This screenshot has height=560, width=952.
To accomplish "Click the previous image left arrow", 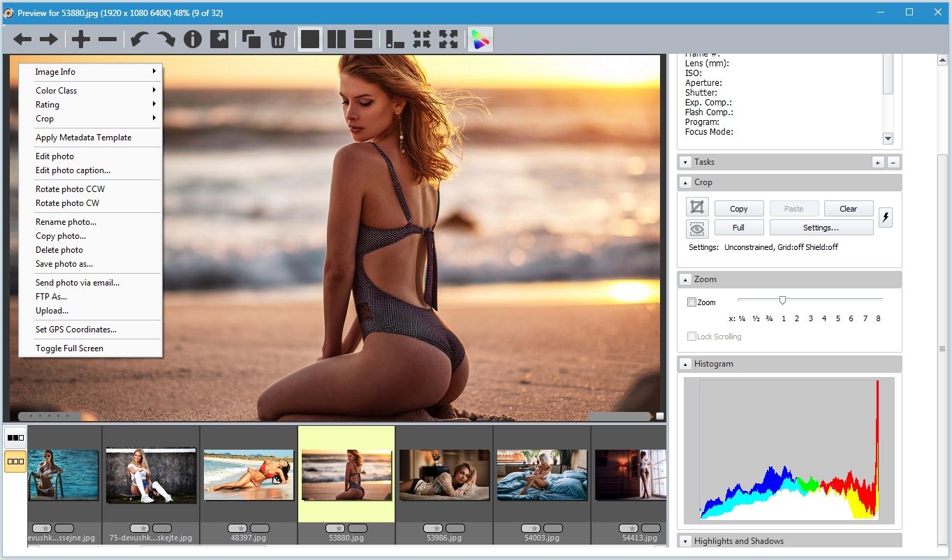I will [x=22, y=40].
